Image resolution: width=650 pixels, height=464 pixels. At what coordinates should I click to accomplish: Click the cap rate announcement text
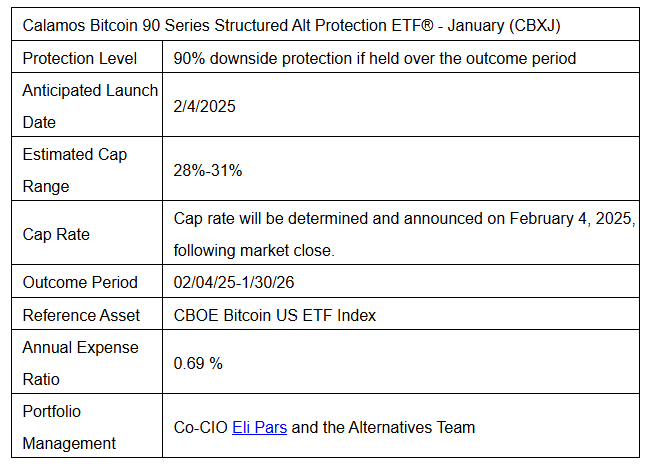click(x=404, y=234)
